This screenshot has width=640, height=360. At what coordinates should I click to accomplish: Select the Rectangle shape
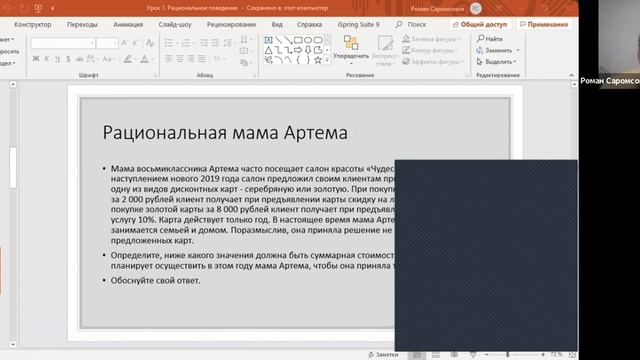pos(298,40)
